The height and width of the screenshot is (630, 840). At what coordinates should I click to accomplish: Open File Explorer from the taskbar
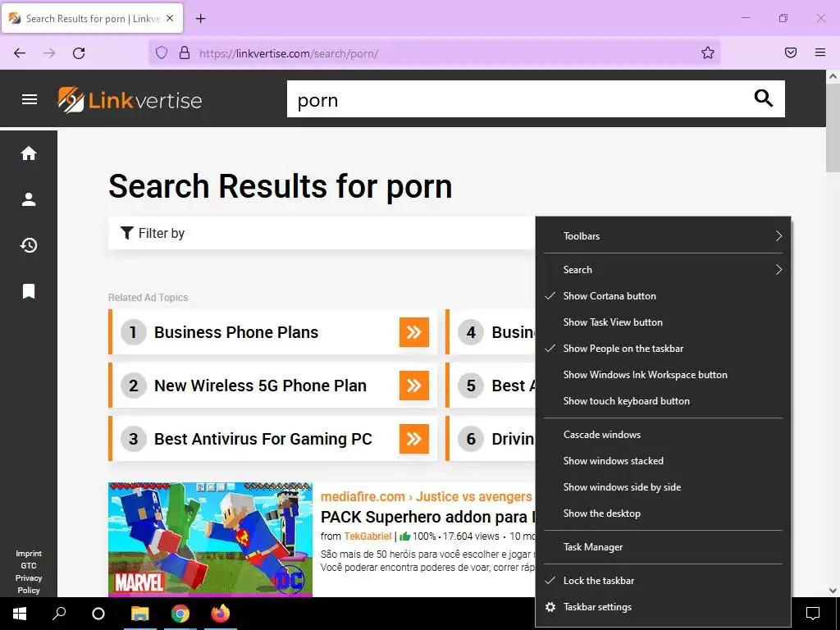coord(139,614)
